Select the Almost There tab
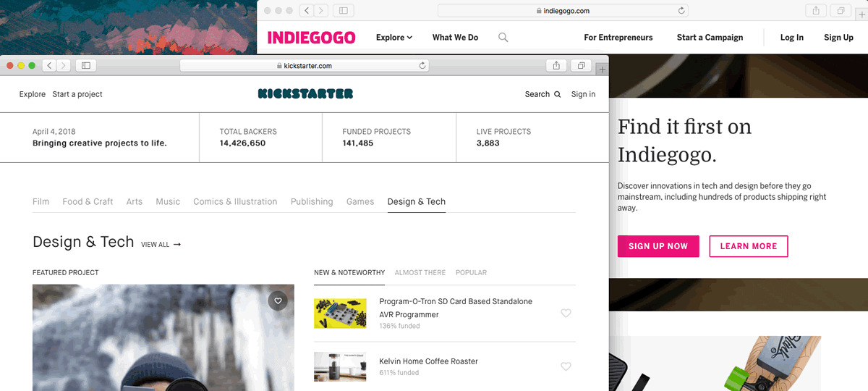The image size is (868, 391). (420, 273)
